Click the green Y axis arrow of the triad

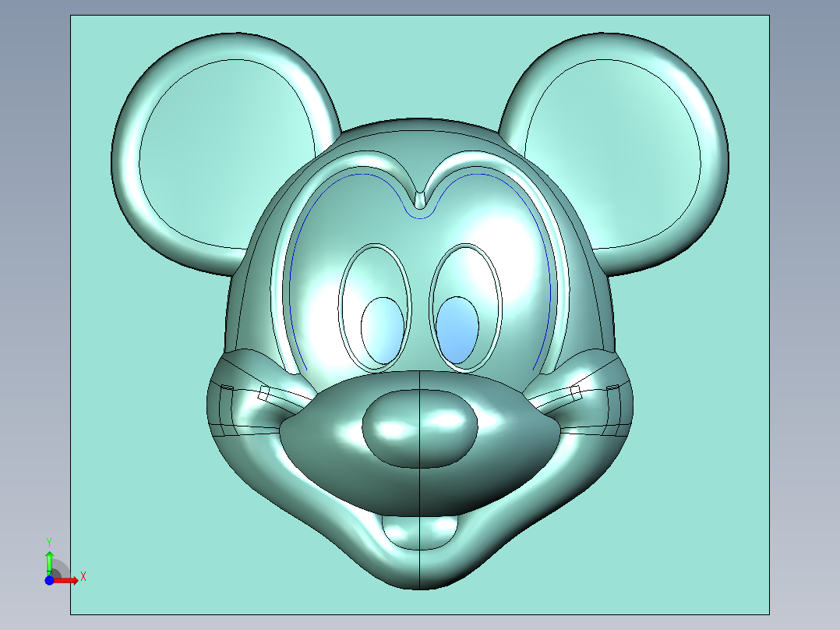point(49,562)
